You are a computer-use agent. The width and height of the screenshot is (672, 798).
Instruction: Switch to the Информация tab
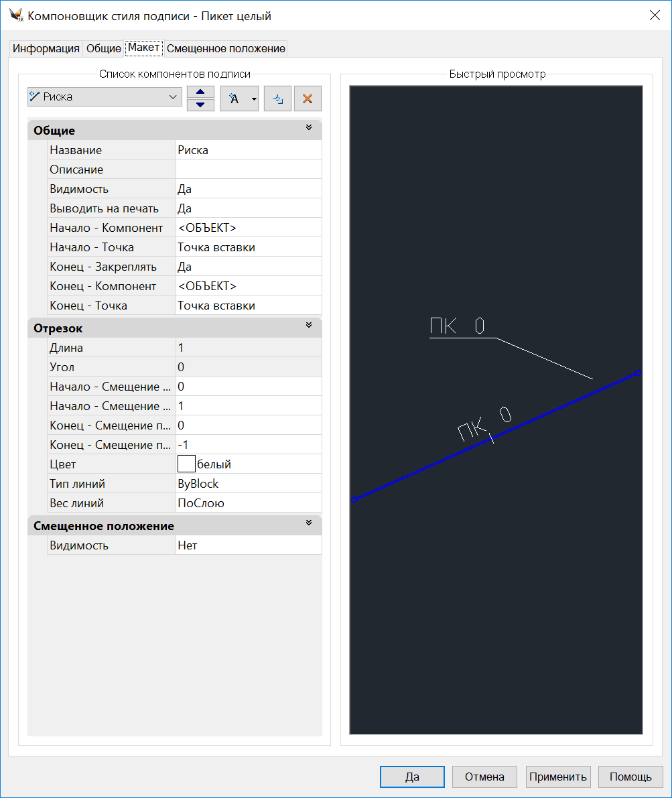tap(46, 49)
